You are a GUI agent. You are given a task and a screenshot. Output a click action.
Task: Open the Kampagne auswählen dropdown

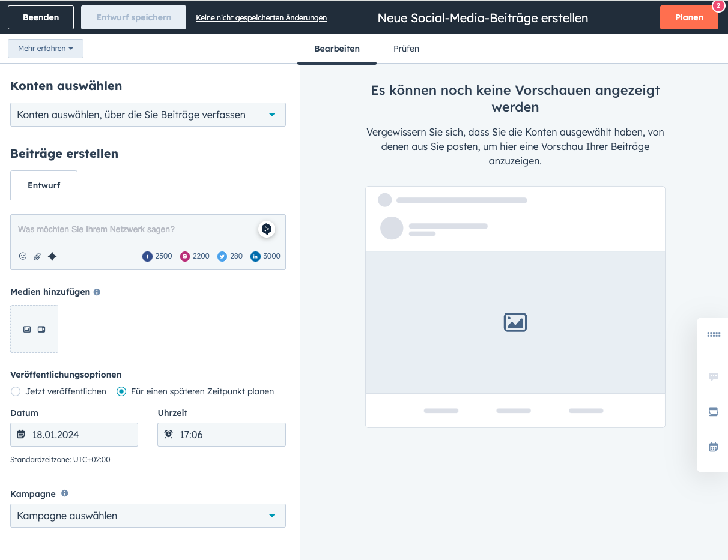pos(147,516)
